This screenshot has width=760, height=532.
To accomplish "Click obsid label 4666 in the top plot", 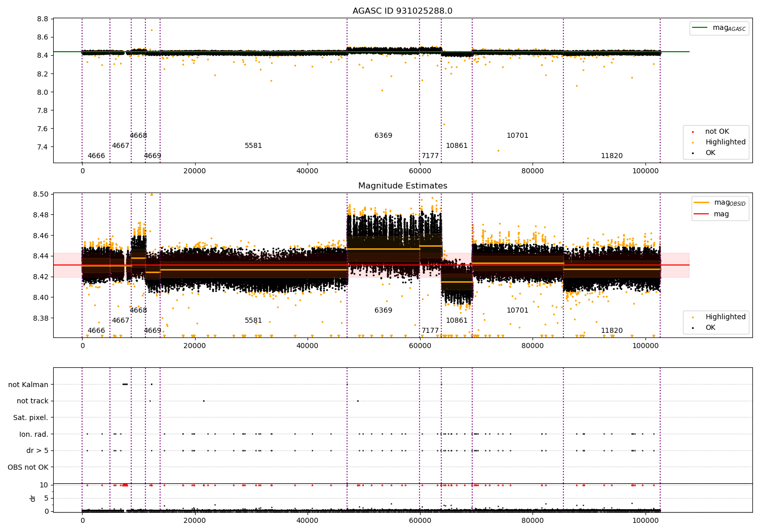I will [x=96, y=156].
